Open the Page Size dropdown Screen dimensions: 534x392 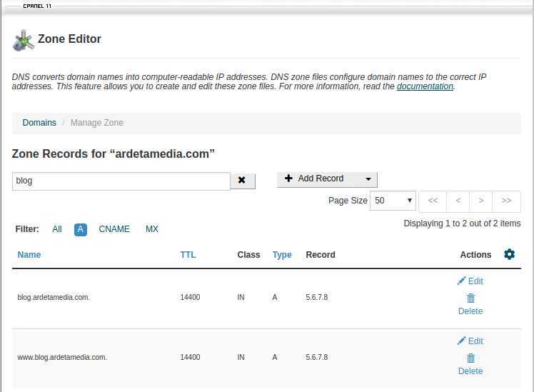click(393, 201)
